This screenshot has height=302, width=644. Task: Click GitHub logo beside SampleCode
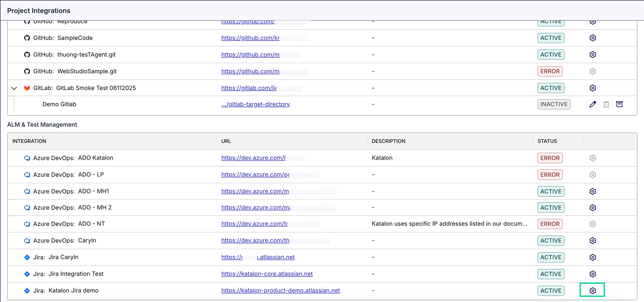[x=27, y=38]
